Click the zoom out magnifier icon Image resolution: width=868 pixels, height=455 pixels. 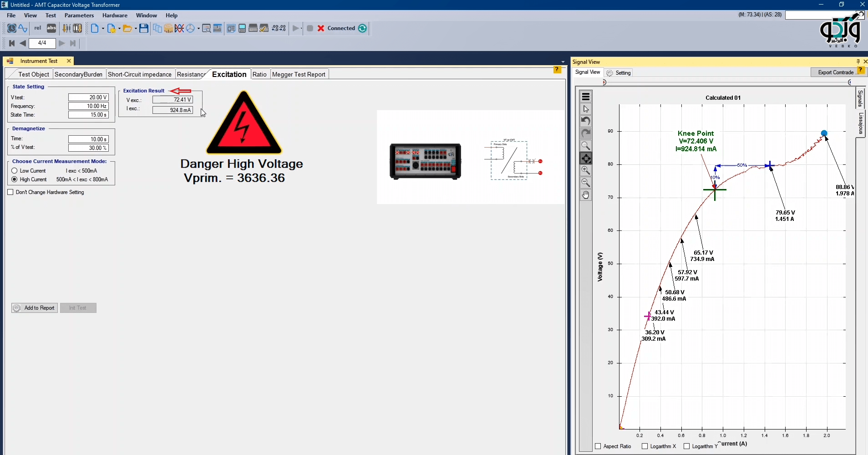(x=586, y=183)
